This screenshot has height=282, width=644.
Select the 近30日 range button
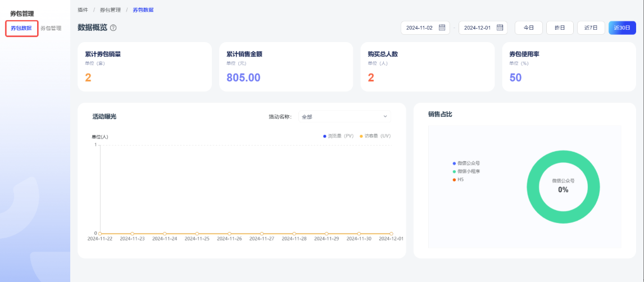point(622,28)
